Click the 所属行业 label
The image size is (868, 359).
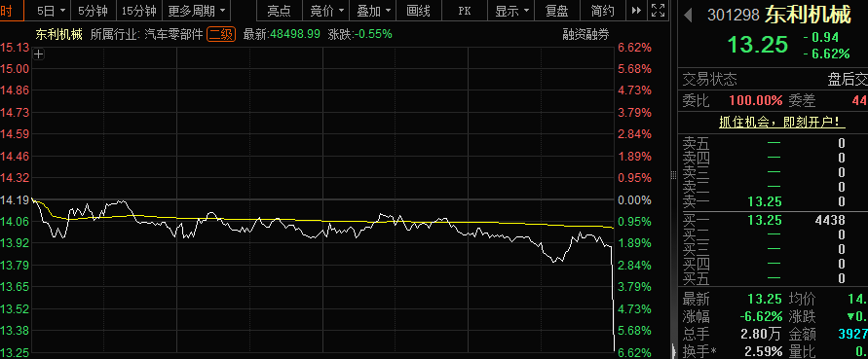tap(115, 34)
